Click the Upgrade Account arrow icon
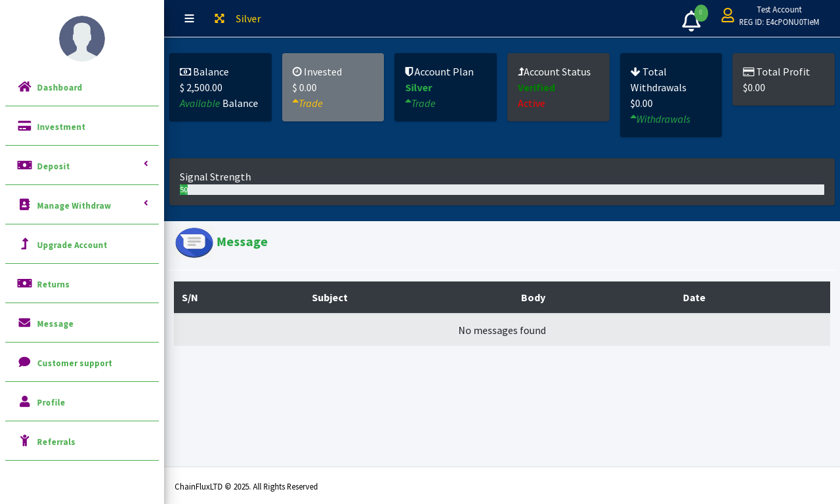The height and width of the screenshot is (504, 840). [x=25, y=244]
